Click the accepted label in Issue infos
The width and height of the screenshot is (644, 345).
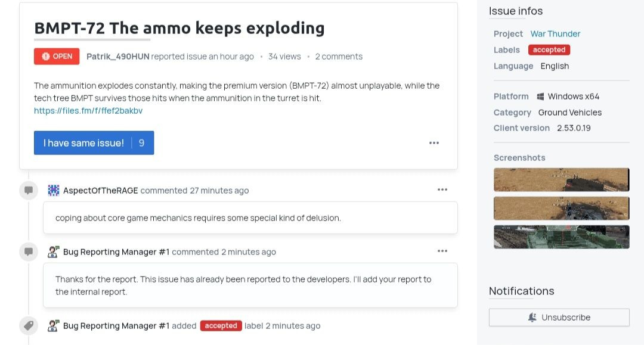pyautogui.click(x=549, y=50)
